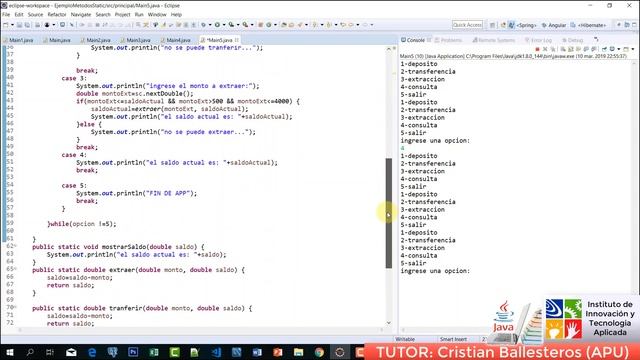Image resolution: width=640 pixels, height=360 pixels.
Task: Switch to the Java perspective icon
Action: [x=511, y=25]
